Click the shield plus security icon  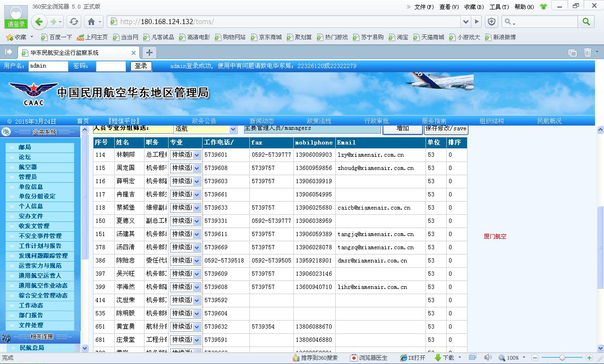pyautogui.click(x=492, y=22)
